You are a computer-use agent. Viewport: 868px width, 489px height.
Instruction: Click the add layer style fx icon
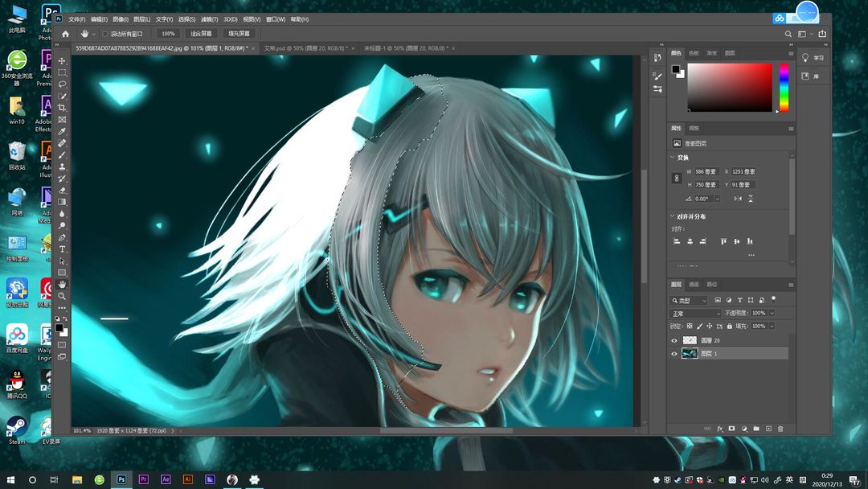(719, 429)
